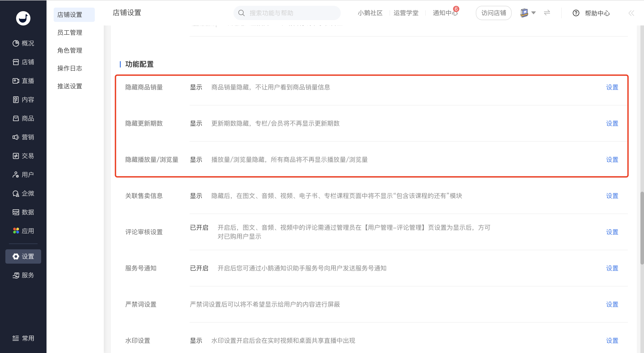Image resolution: width=644 pixels, height=353 pixels.
Task: Focus the 搜索功能与帮助 search field
Action: [x=287, y=13]
